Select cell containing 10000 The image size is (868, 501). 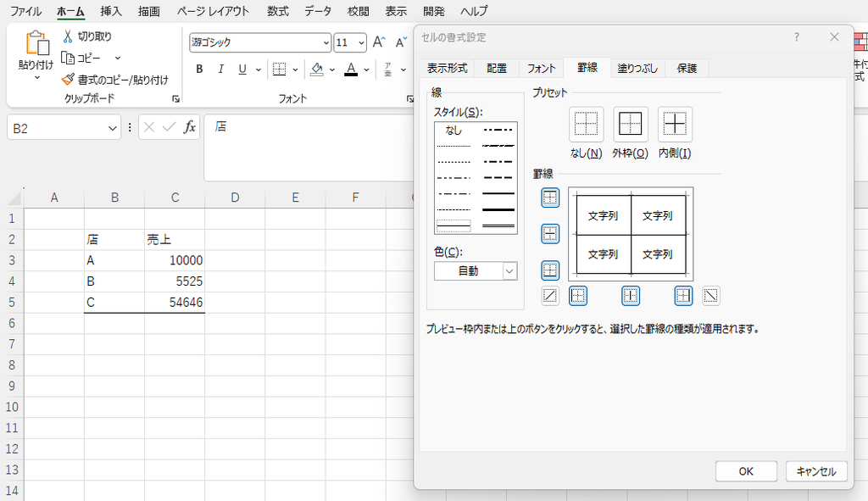(x=175, y=261)
